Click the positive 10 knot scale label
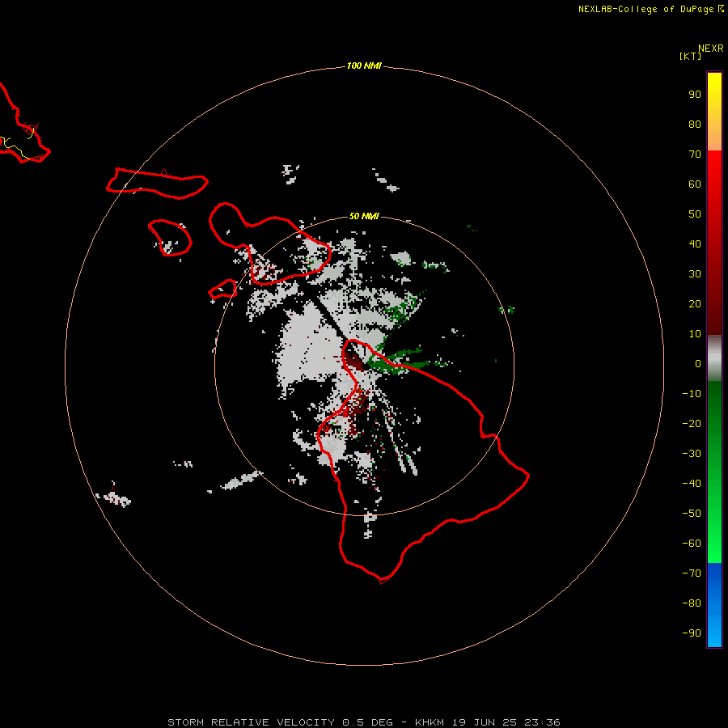 (695, 334)
